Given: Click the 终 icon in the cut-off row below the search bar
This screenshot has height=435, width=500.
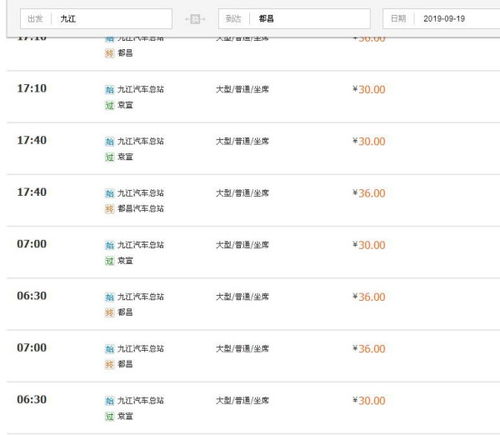Looking at the screenshot, I should tap(109, 53).
